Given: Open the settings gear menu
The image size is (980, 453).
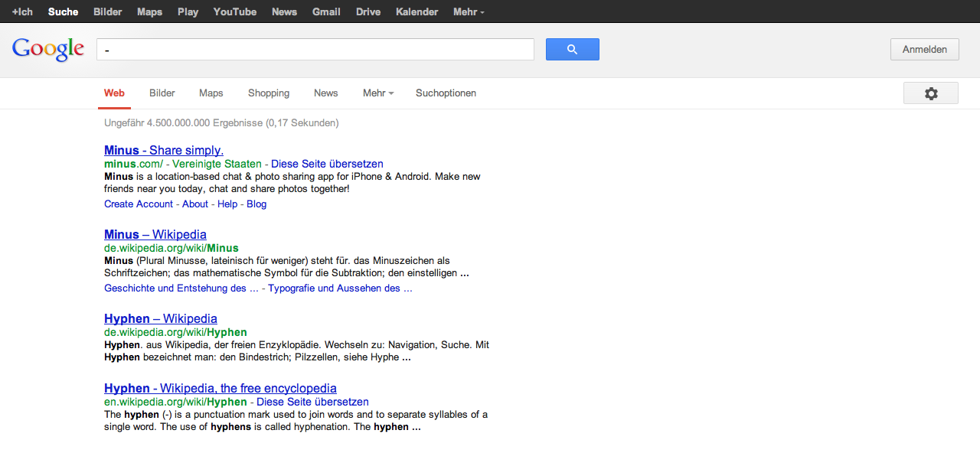Looking at the screenshot, I should [x=930, y=93].
